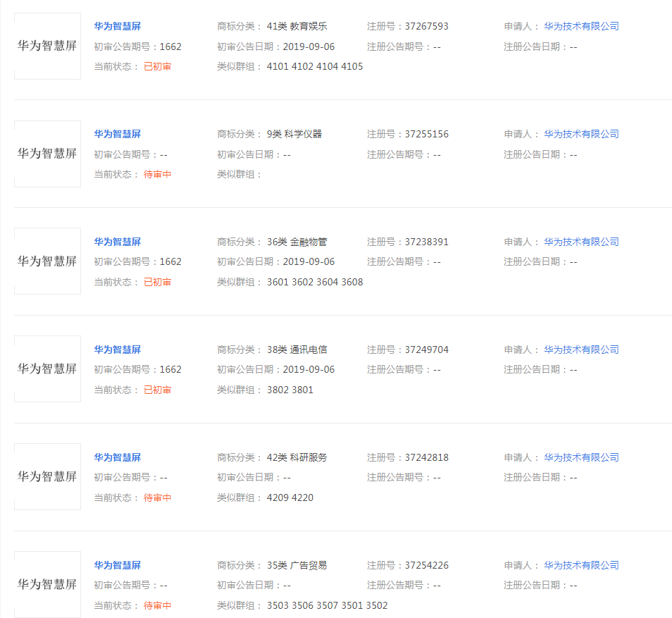
Task: Open the 华为智慧屏 title link for registration 37267593
Action: [x=118, y=26]
